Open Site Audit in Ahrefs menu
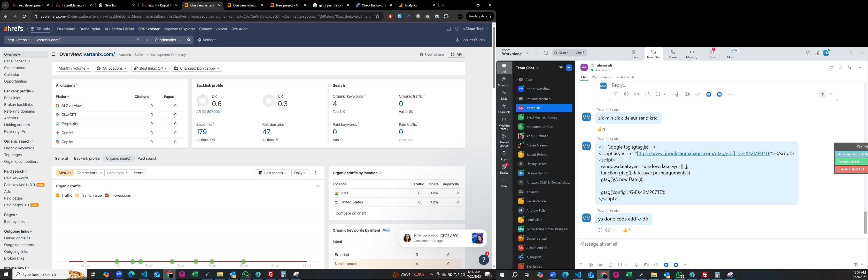The height and width of the screenshot is (280, 868). pyautogui.click(x=239, y=29)
